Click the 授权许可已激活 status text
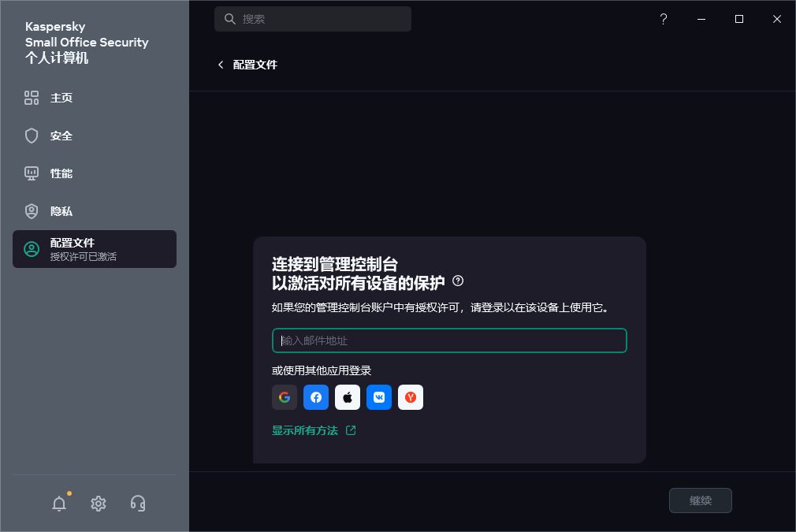The height and width of the screenshot is (532, 796). pyautogui.click(x=84, y=257)
